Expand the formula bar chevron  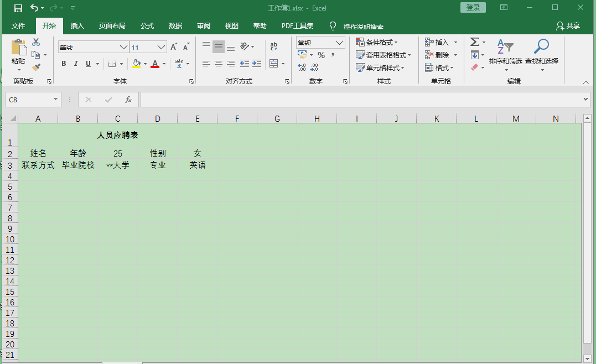[x=585, y=100]
